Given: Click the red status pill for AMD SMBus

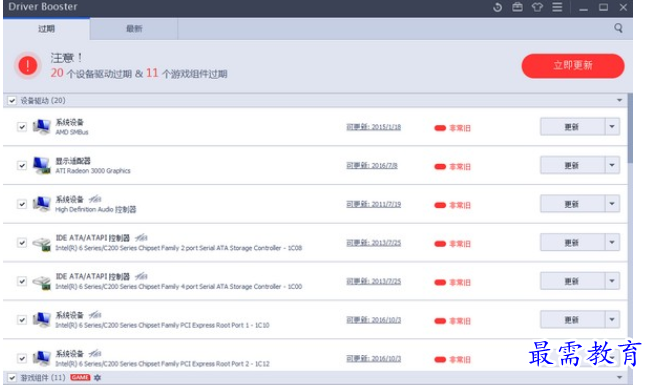Looking at the screenshot, I should pos(440,128).
